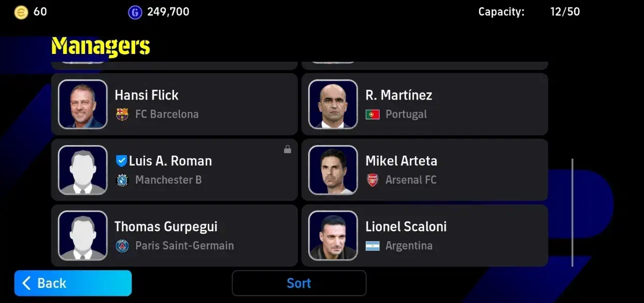This screenshot has width=644, height=303.
Task: Go back using the Back button
Action: click(73, 283)
